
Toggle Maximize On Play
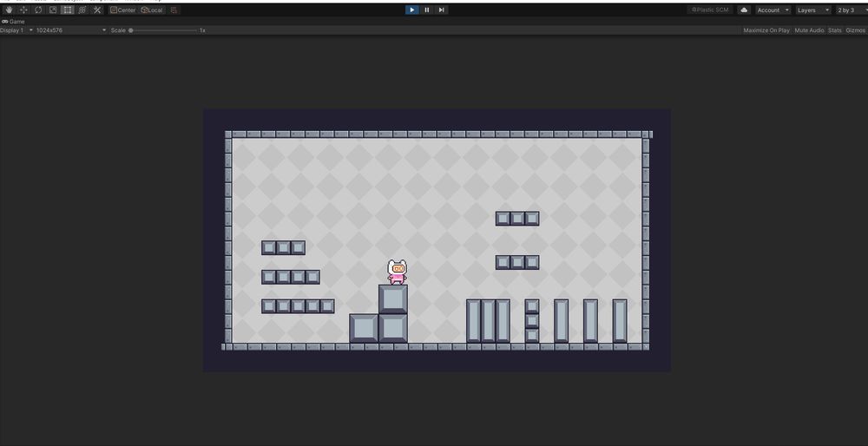coord(766,30)
